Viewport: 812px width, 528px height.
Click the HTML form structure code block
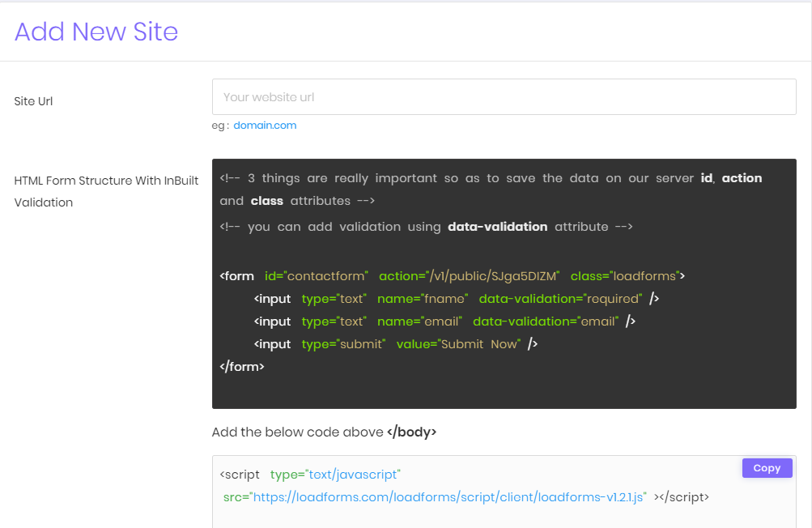(x=504, y=282)
